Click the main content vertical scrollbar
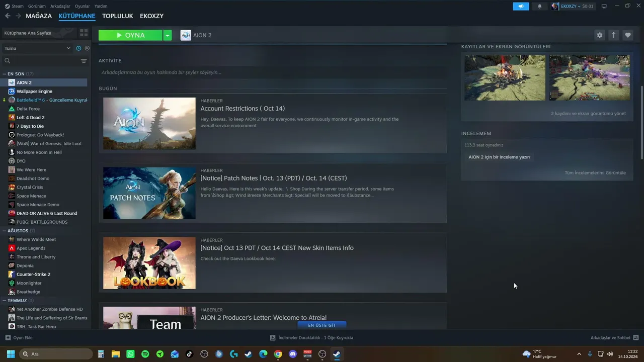644x362 pixels. click(641, 122)
